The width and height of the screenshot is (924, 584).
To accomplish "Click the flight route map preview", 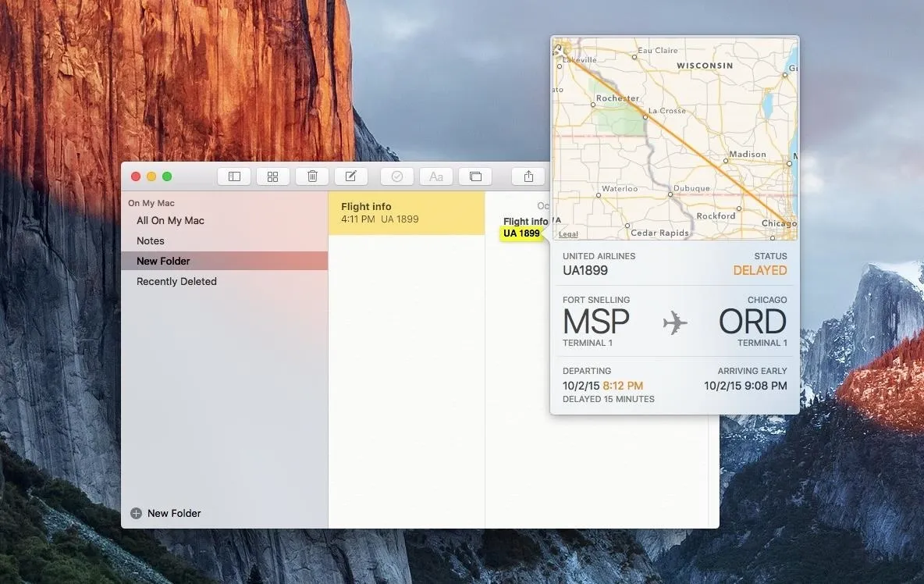I will click(675, 139).
